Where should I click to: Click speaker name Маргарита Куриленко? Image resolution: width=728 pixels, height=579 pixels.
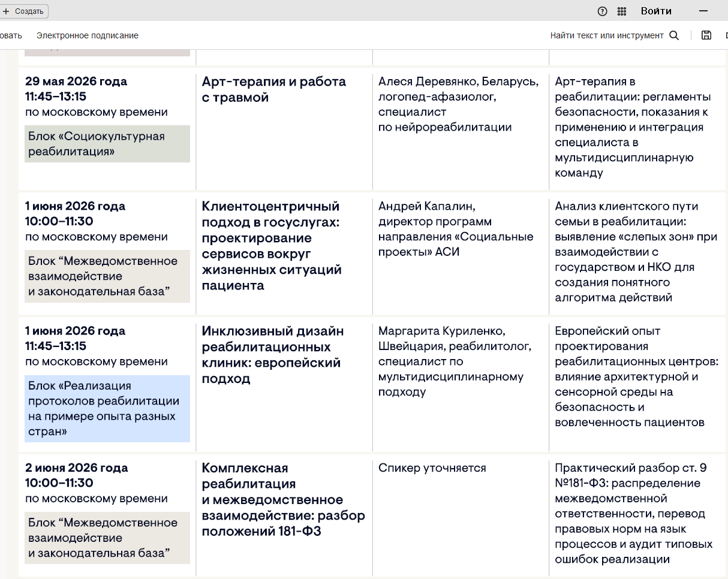click(x=441, y=331)
